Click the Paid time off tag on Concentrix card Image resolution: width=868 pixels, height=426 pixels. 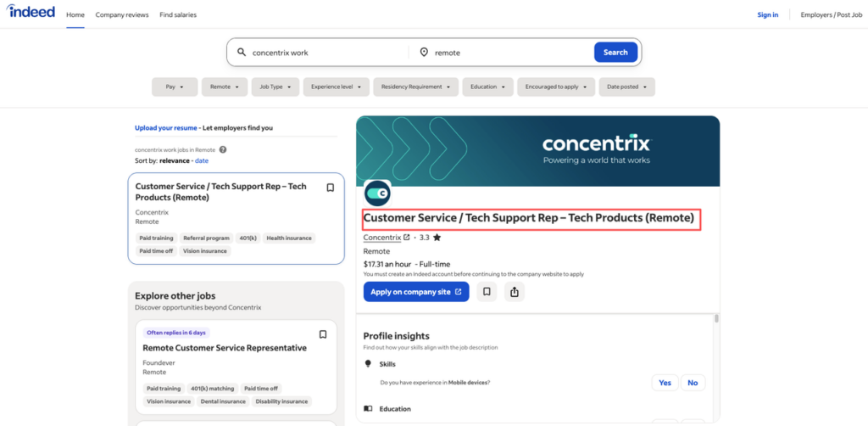coord(156,251)
